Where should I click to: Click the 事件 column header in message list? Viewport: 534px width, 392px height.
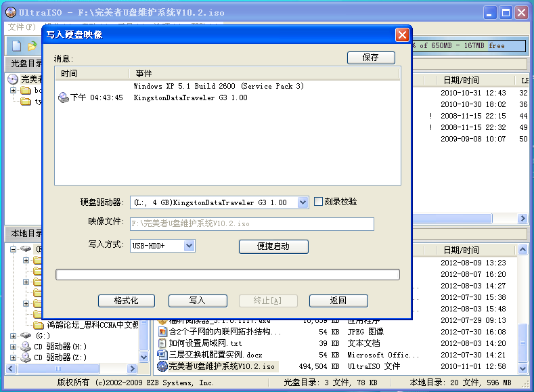(264, 74)
